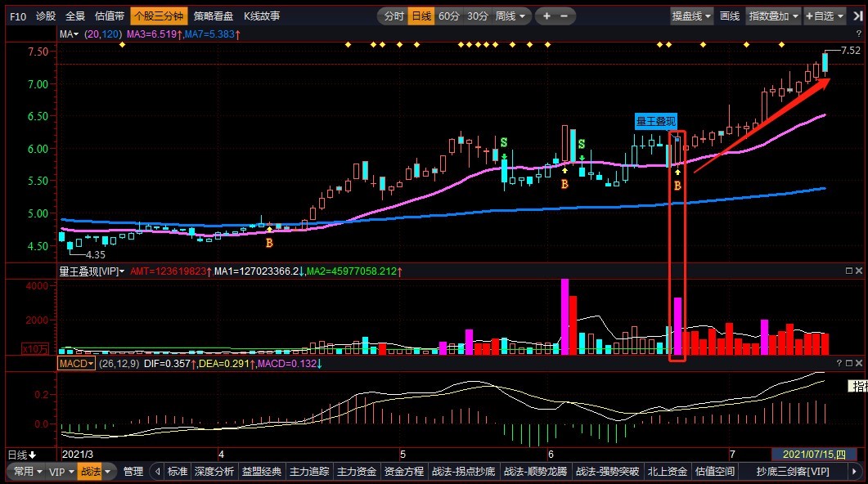Click the 量王叠现 signal label on chart
The image size is (868, 484).
coord(656,121)
